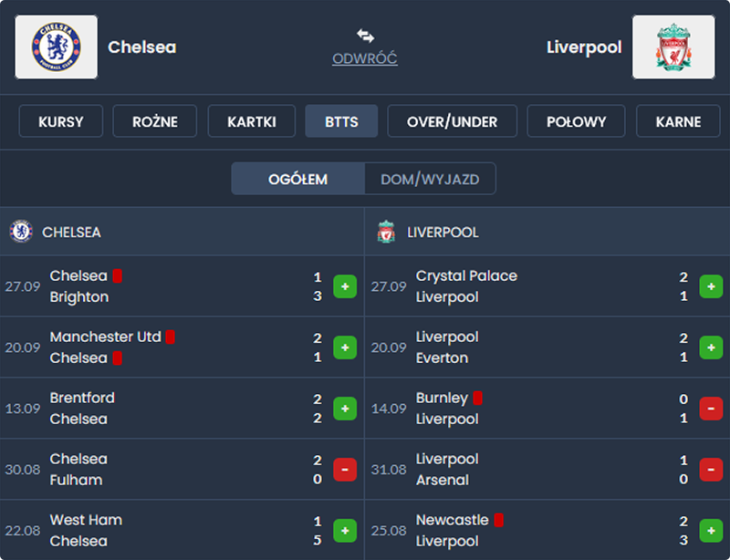Click red minus for Burnley vs Liverpool
Image resolution: width=730 pixels, height=560 pixels.
[x=711, y=409]
